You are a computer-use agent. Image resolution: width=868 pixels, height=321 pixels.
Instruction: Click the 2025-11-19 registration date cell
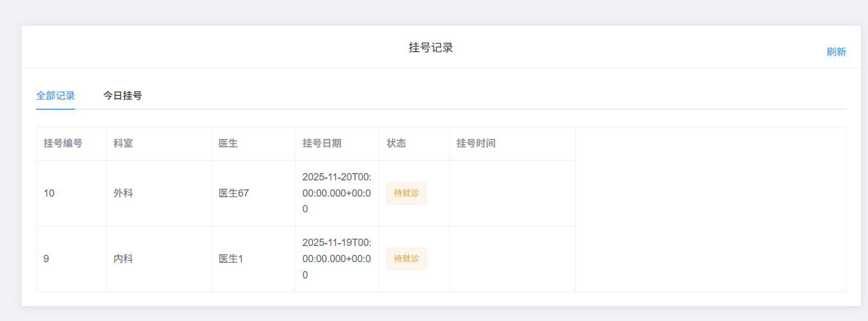pyautogui.click(x=337, y=259)
